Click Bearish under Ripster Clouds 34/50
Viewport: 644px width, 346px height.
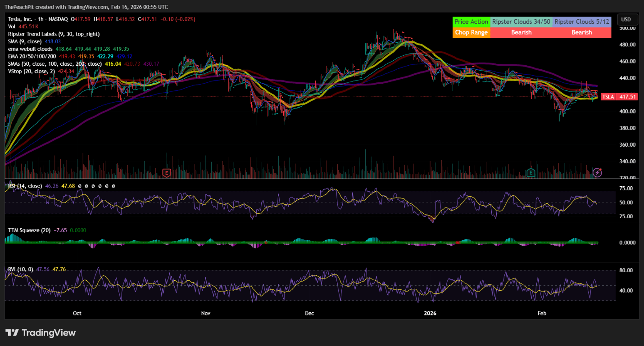pyautogui.click(x=521, y=32)
